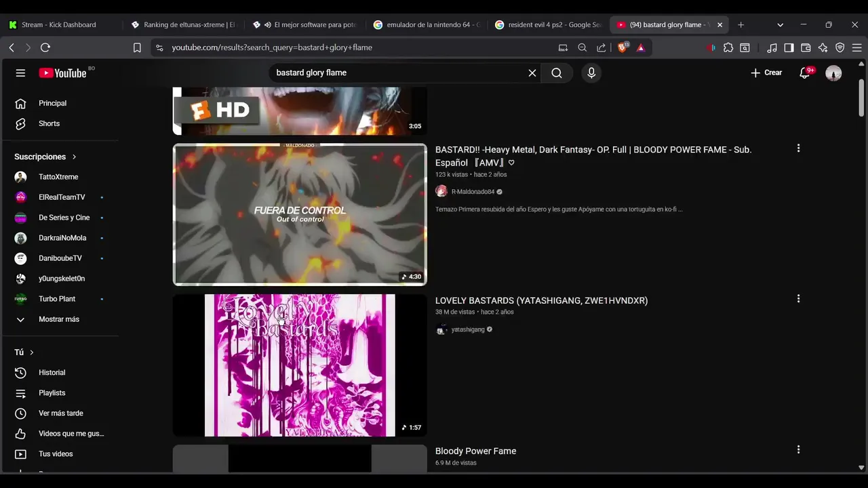Run search with magnifier button
The height and width of the screenshot is (488, 868).
[x=557, y=73]
